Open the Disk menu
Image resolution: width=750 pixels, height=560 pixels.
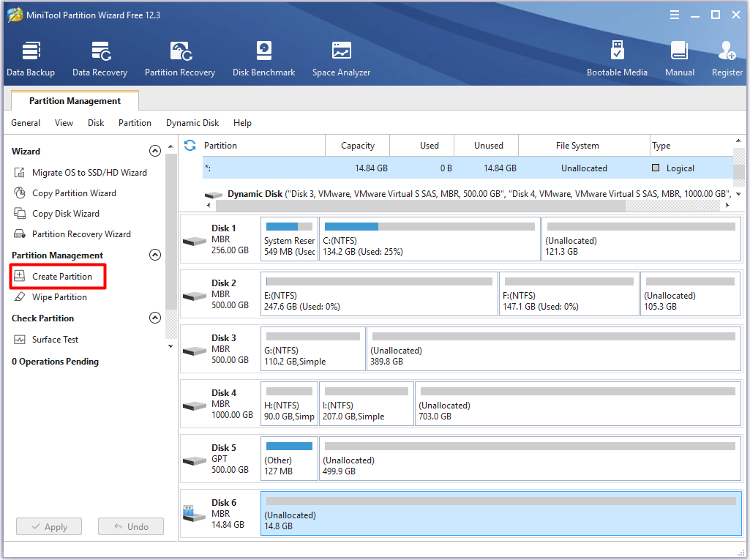[96, 123]
